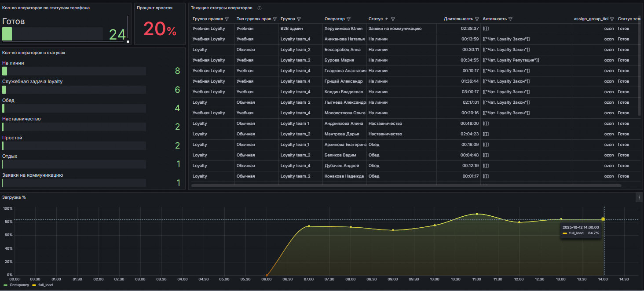Click the Длительность column header text
644x291 pixels.
[458, 19]
